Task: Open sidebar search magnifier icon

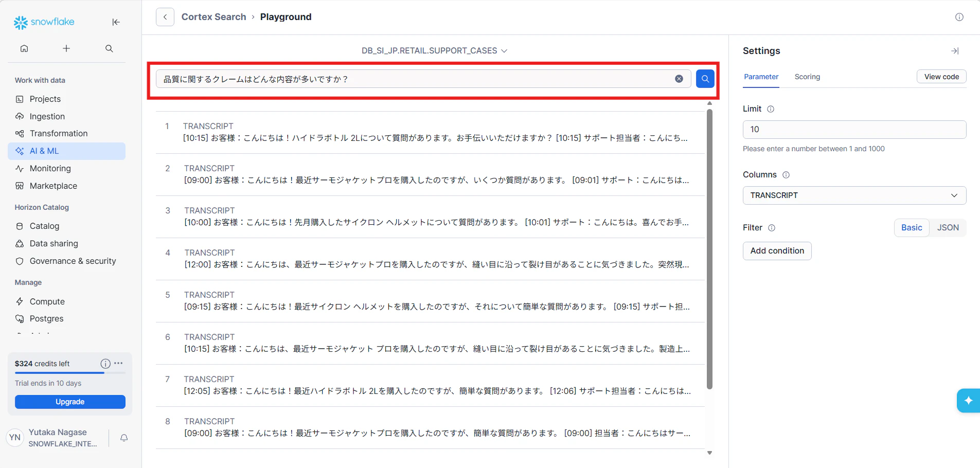Action: tap(109, 48)
